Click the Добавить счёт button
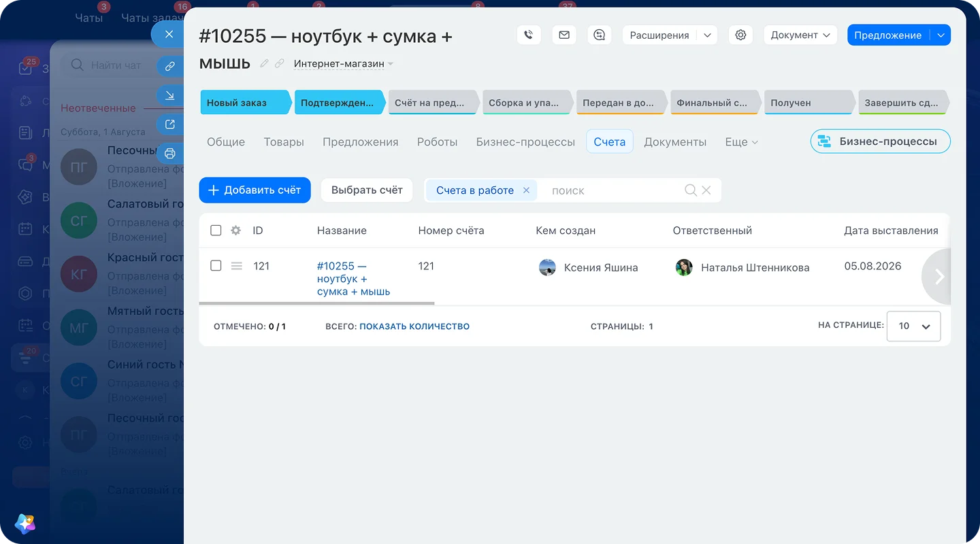Screen dimensions: 980x544 coord(255,190)
